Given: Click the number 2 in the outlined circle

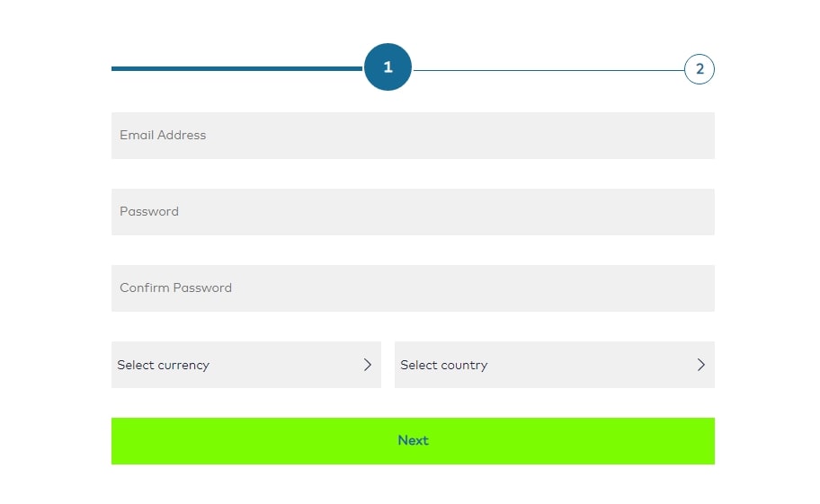Looking at the screenshot, I should coord(700,69).
